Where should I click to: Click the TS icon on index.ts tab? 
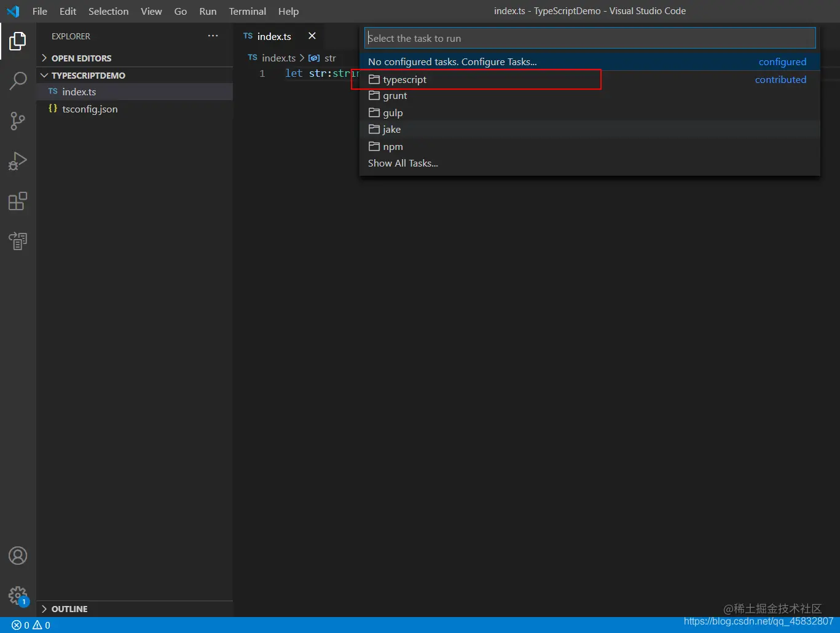pyautogui.click(x=248, y=36)
